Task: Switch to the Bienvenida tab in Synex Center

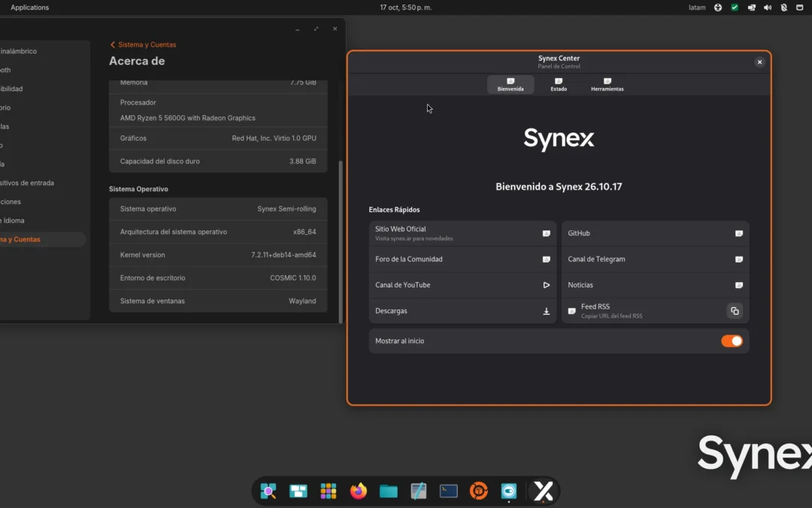Action: point(510,84)
